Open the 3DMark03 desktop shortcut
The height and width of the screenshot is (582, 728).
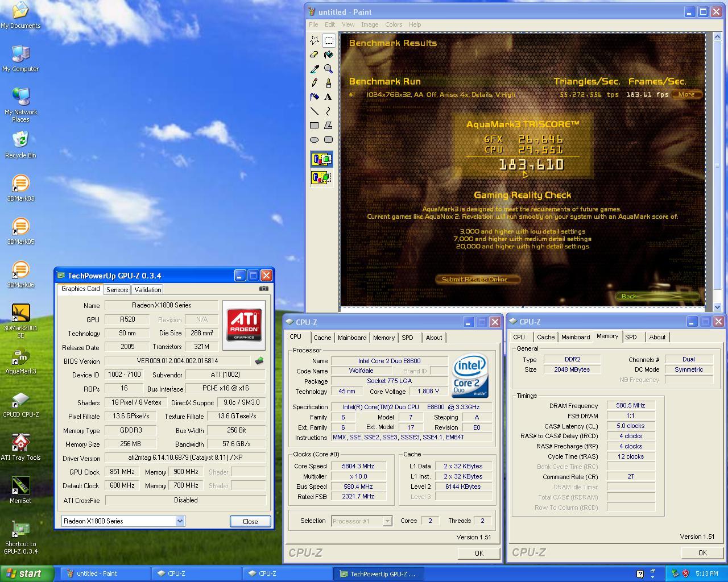point(20,188)
